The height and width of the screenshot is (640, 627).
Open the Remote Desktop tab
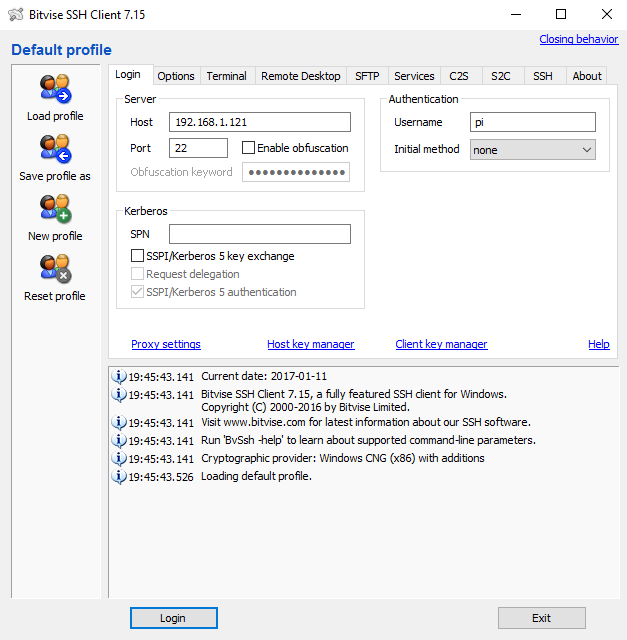(301, 76)
